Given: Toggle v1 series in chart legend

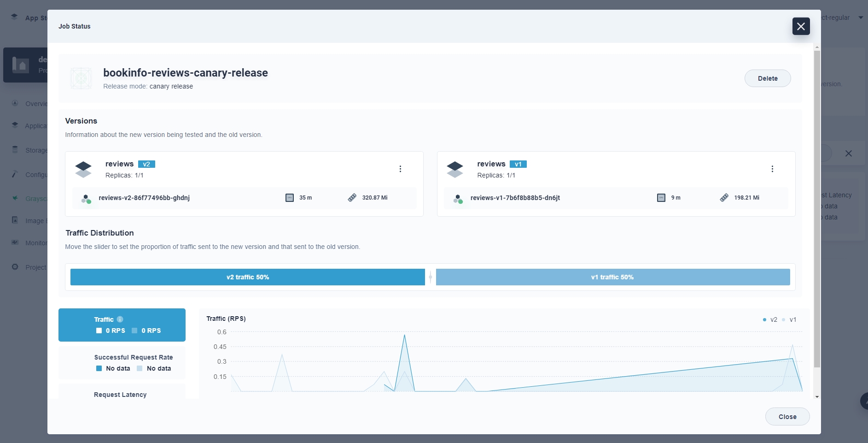Looking at the screenshot, I should click(789, 319).
